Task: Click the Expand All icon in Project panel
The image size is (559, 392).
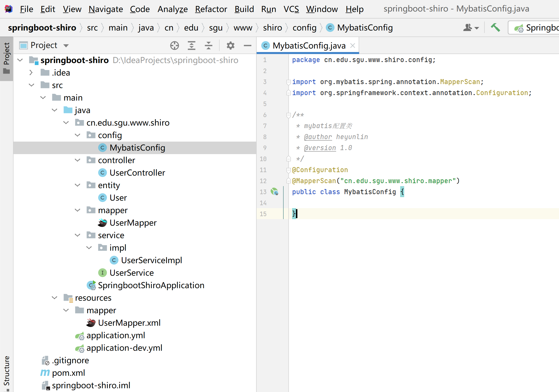Action: click(x=191, y=46)
